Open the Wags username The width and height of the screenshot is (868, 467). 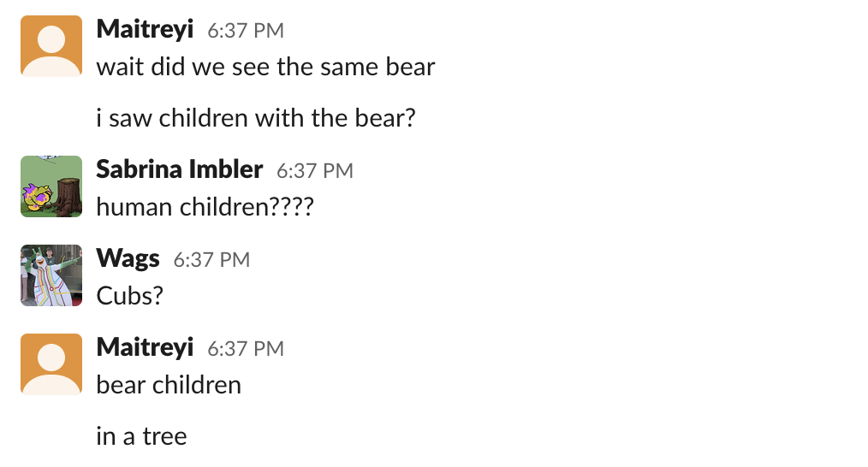128,258
